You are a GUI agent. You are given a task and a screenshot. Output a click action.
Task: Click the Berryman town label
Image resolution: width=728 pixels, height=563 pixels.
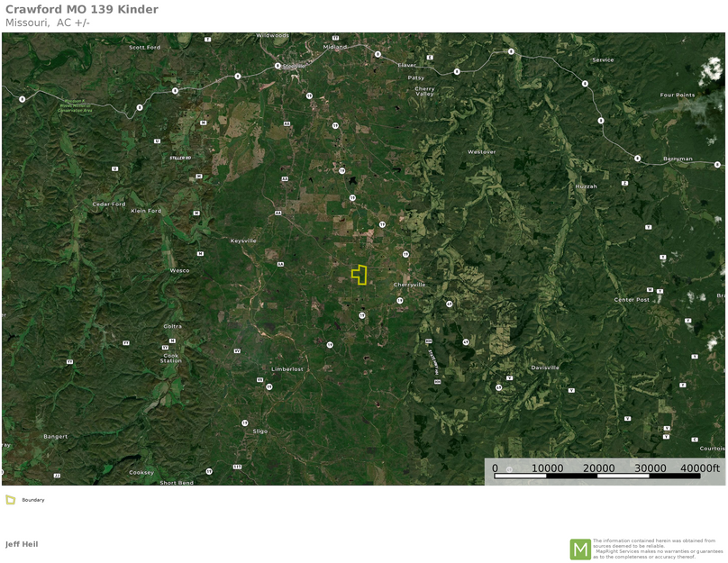(678, 159)
